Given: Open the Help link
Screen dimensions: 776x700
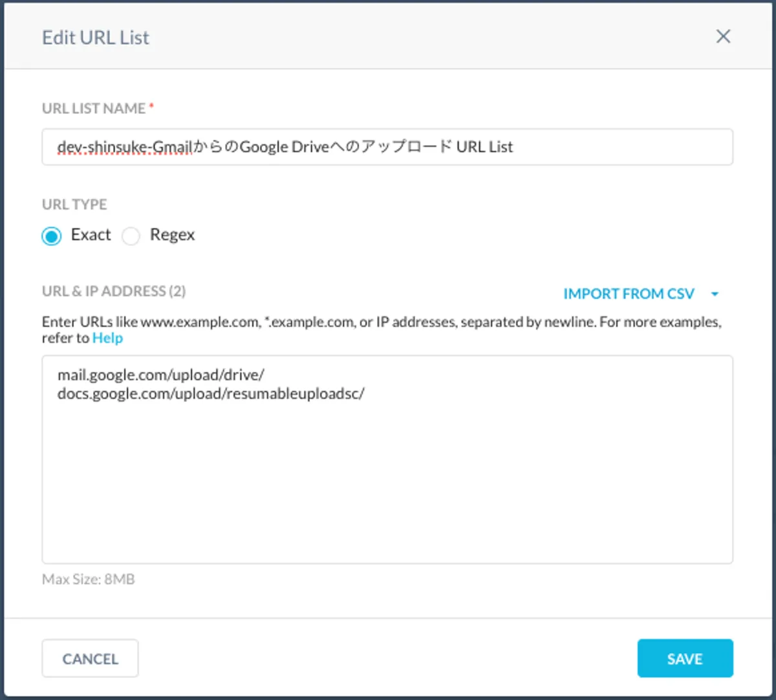Looking at the screenshot, I should (107, 338).
